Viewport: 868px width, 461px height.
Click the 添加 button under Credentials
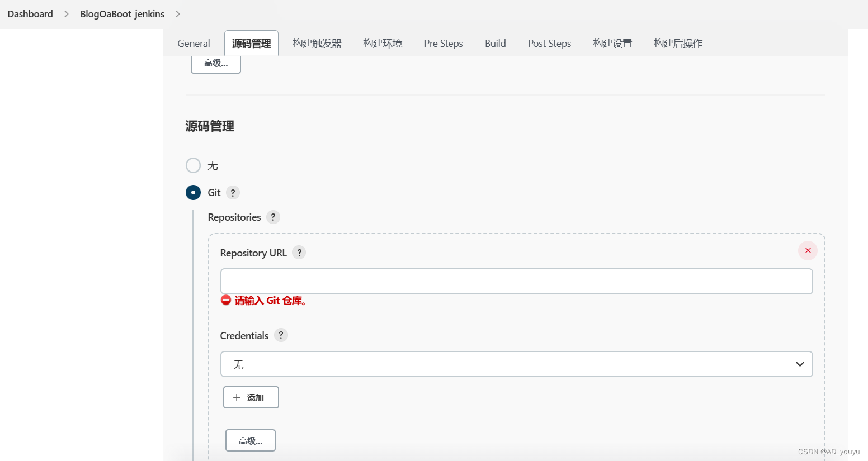coord(251,397)
